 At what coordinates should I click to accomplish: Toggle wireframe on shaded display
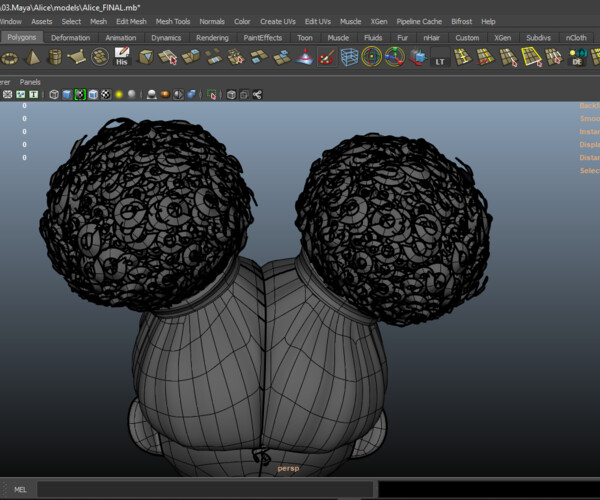click(93, 94)
